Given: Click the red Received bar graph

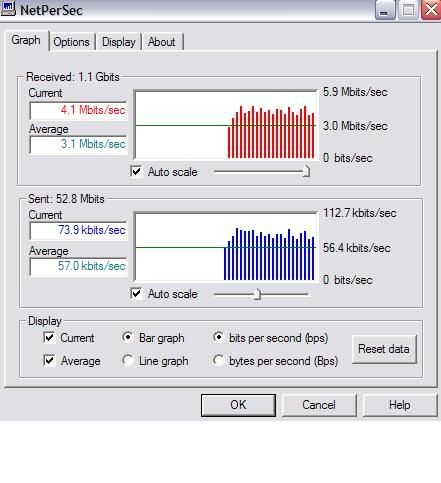Looking at the screenshot, I should coord(226,125).
